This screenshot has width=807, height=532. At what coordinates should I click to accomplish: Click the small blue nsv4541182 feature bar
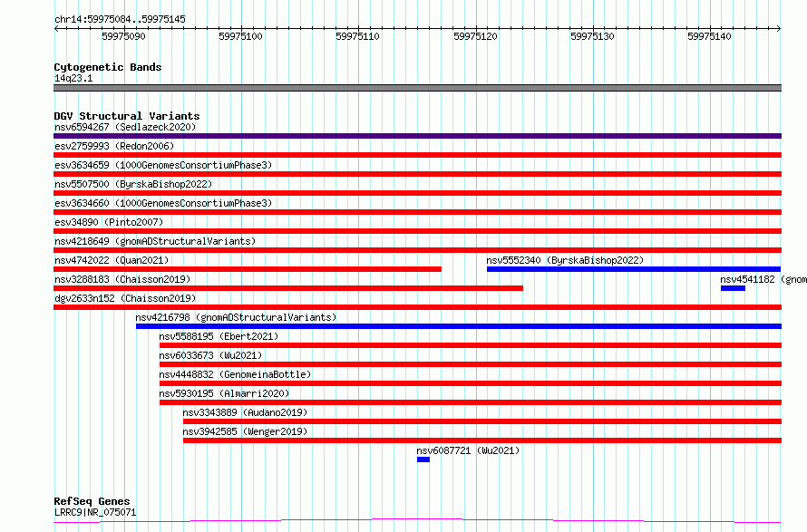(x=733, y=288)
